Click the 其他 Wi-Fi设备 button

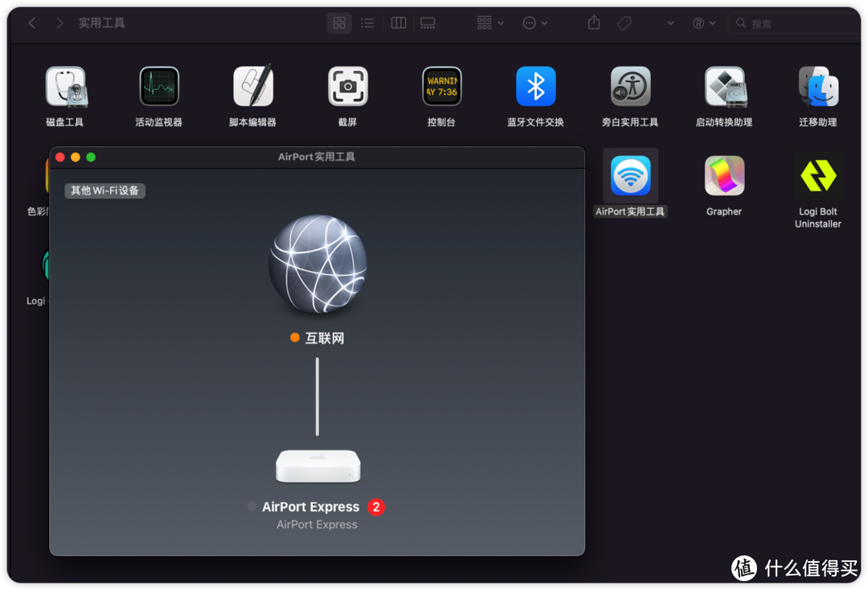[104, 191]
